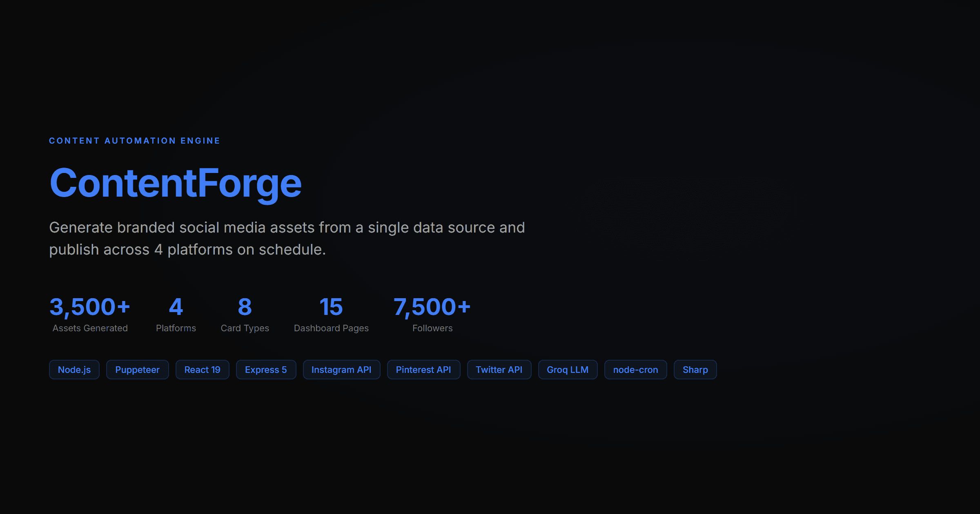Click the project description paragraph
Screen dimensions: 980x514
tap(287, 238)
